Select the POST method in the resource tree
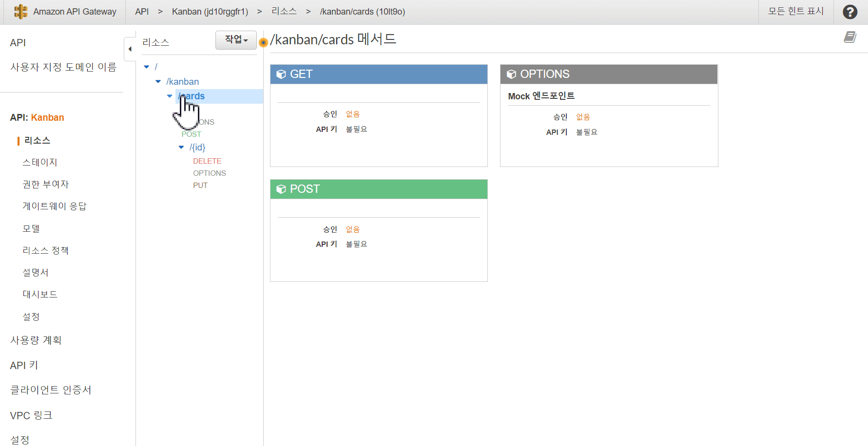 point(192,134)
